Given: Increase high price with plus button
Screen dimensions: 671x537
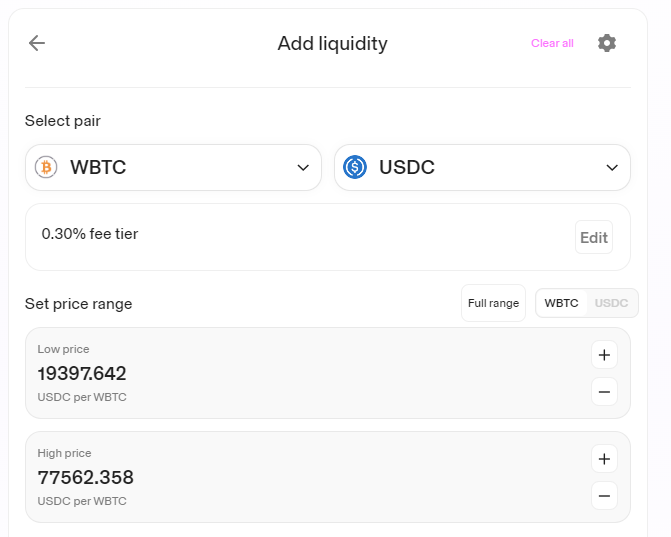Looking at the screenshot, I should 604,459.
